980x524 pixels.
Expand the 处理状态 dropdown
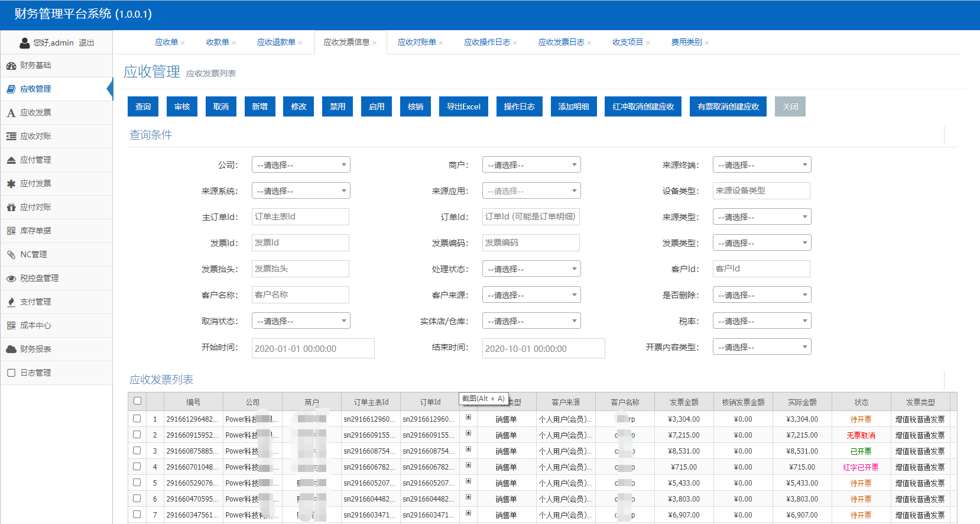coord(531,269)
